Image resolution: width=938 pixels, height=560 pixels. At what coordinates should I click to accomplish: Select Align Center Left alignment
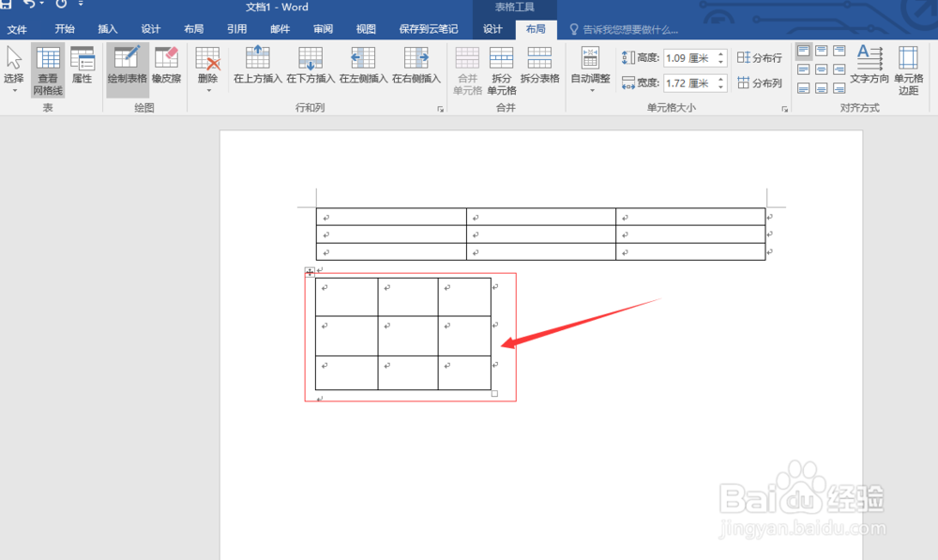(x=804, y=70)
